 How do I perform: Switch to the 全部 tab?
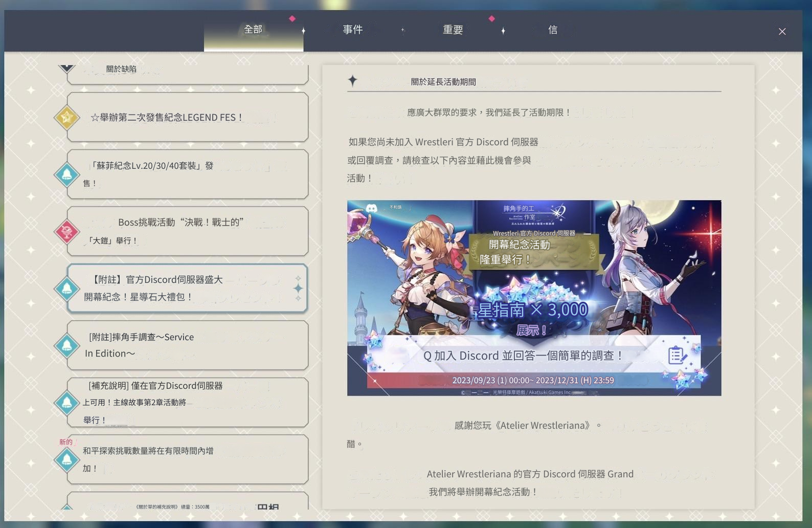pos(253,30)
